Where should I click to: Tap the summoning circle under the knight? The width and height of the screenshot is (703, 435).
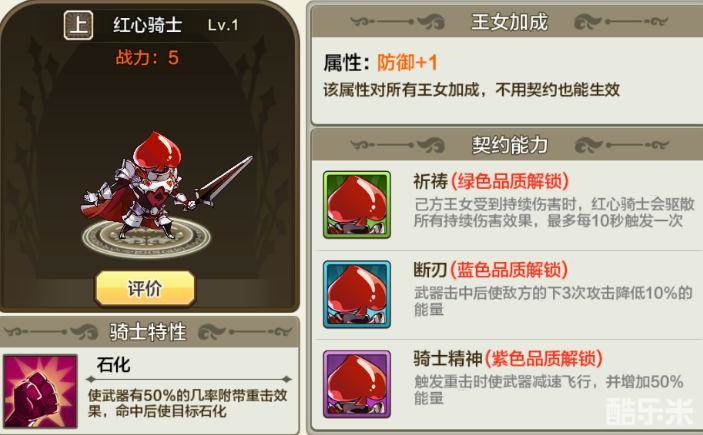[x=146, y=237]
